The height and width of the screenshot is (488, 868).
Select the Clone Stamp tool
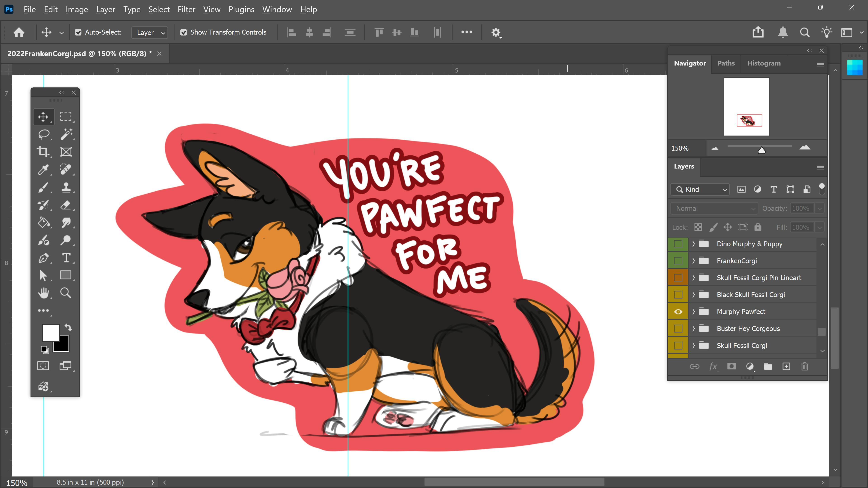[x=66, y=187]
